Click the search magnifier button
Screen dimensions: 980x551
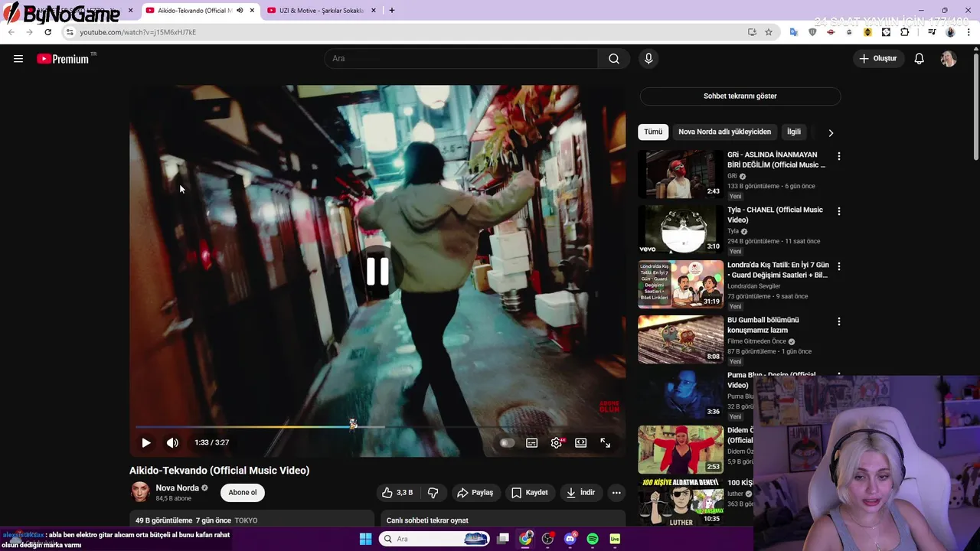[x=614, y=59]
